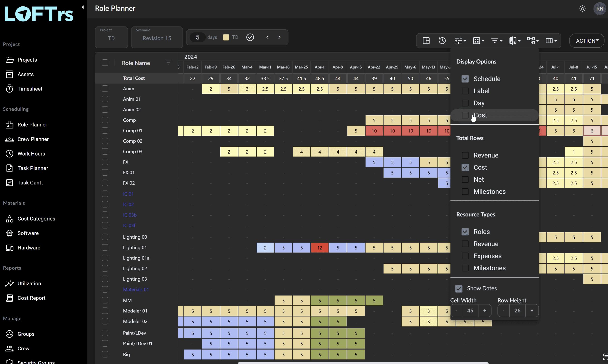This screenshot has width=608, height=364.
Task: Uncheck the Show Dates checkbox
Action: (459, 288)
